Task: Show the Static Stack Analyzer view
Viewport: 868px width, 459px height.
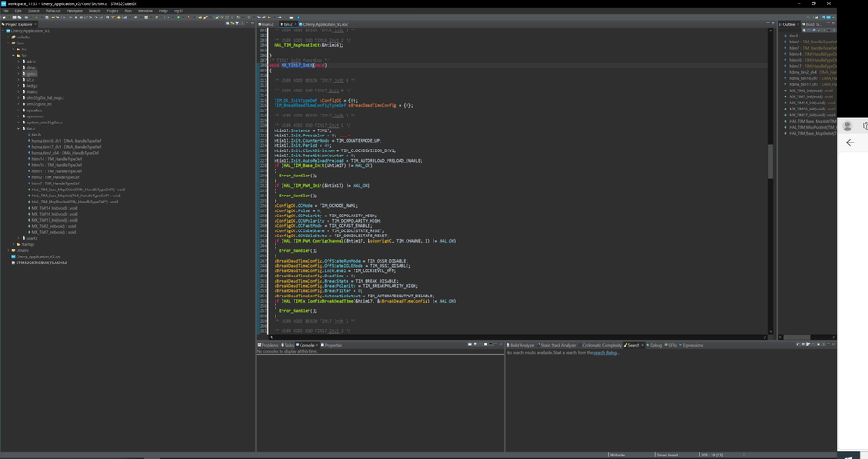Action: 558,345
